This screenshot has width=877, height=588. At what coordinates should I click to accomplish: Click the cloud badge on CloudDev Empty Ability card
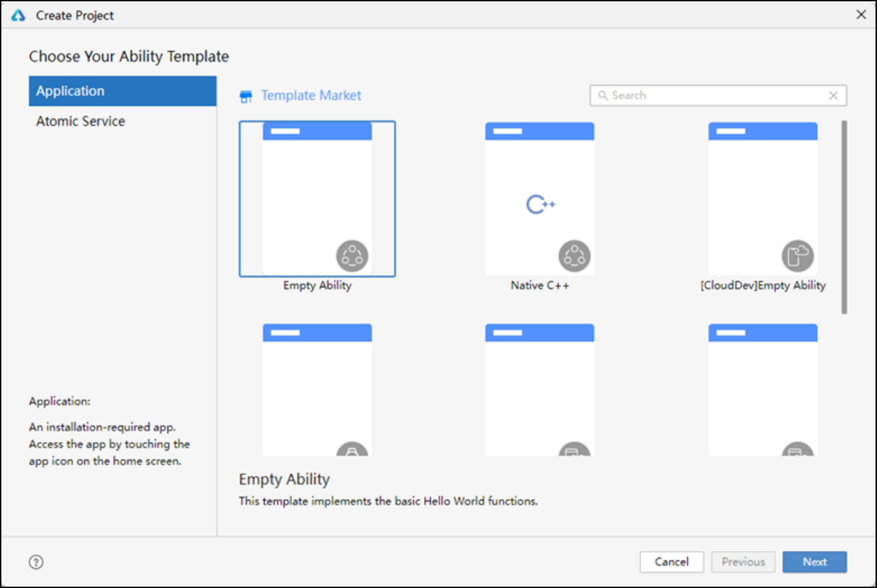pyautogui.click(x=798, y=256)
